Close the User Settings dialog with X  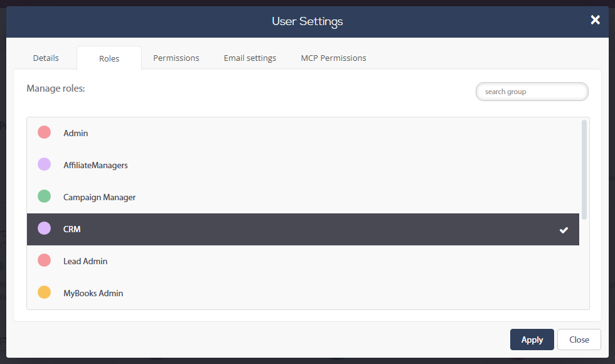coord(595,20)
